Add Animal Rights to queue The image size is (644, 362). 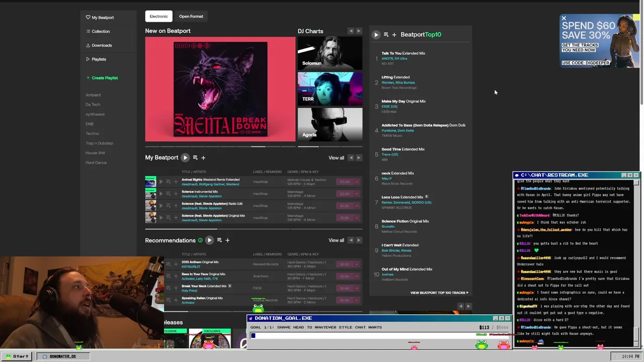point(169,182)
